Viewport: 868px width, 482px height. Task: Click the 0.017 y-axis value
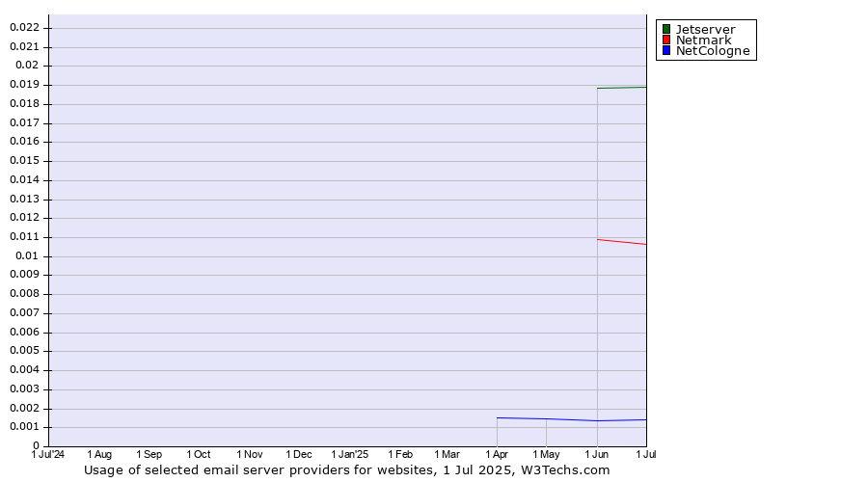click(x=24, y=122)
